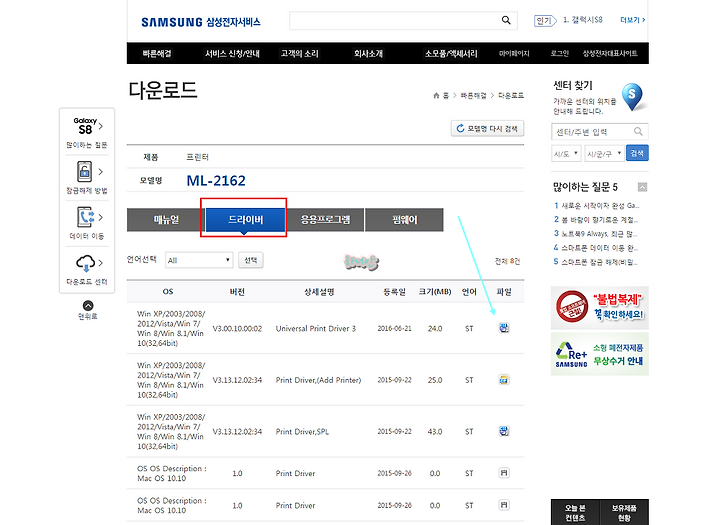
Task: Click the 오늘 본 컨텐츠 tab
Action: 575,513
